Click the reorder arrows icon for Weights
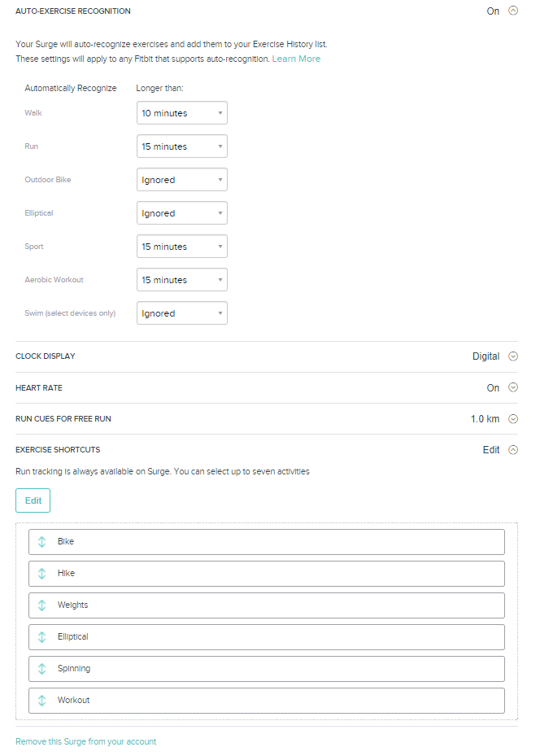This screenshot has width=540, height=756. click(42, 605)
